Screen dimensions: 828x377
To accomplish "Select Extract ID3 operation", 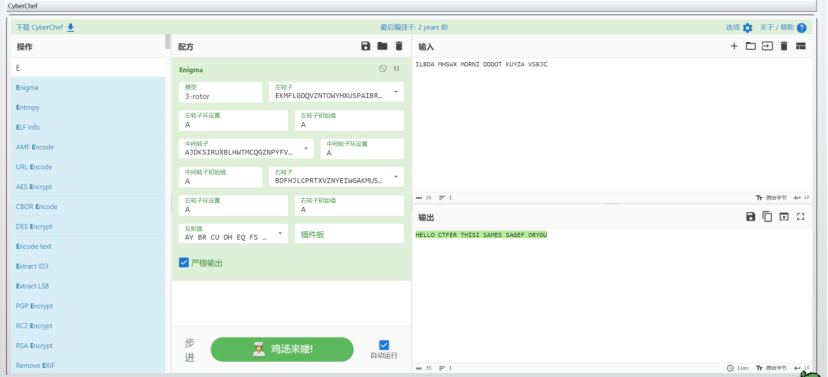I will pos(88,266).
